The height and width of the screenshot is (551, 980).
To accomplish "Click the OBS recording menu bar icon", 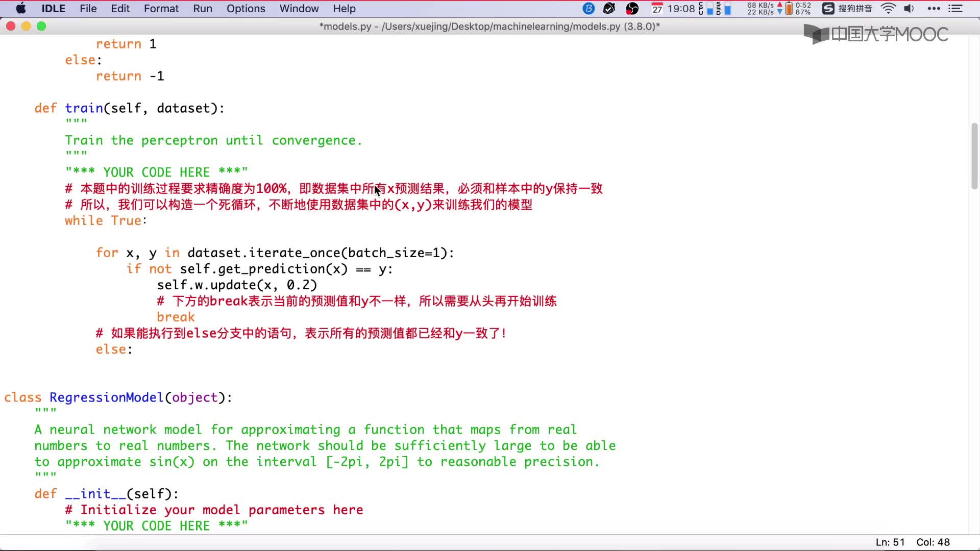I will point(632,9).
